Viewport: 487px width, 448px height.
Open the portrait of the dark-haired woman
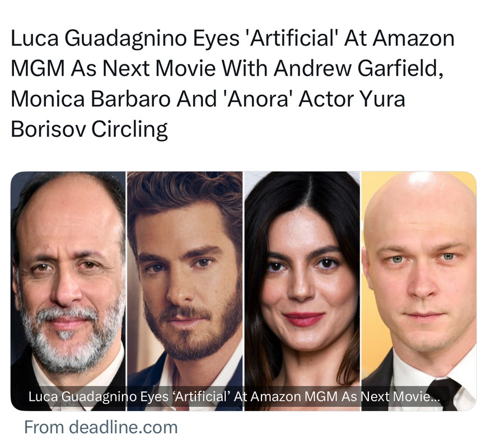coord(302,291)
